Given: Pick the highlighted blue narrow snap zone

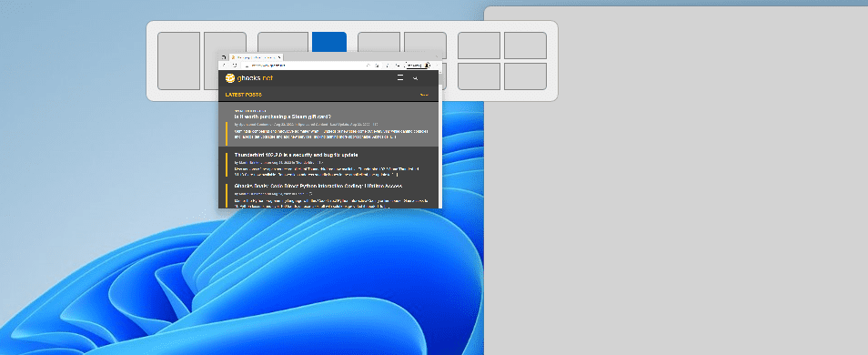Looking at the screenshot, I should pyautogui.click(x=329, y=42).
